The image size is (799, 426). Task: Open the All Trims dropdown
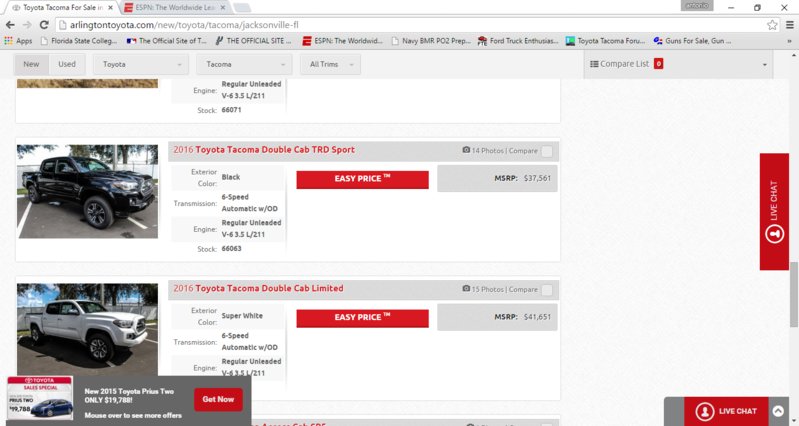click(330, 64)
